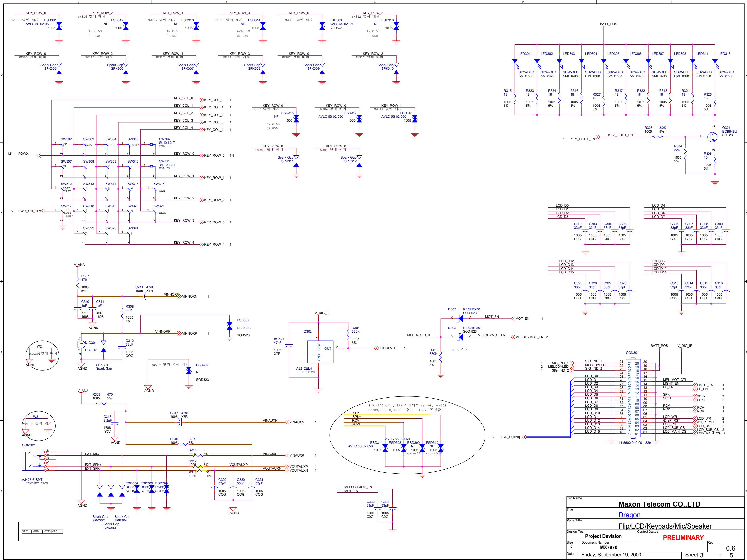The height and width of the screenshot is (560, 747).
Task: Click the 'KEY_ROW_4' port label
Action: tap(214, 244)
